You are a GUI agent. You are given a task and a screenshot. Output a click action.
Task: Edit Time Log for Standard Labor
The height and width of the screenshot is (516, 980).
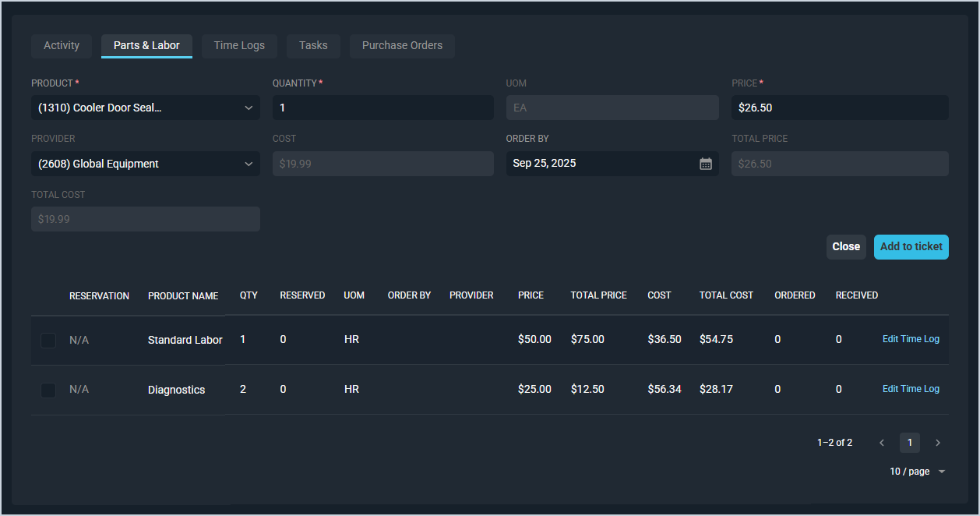pos(911,339)
